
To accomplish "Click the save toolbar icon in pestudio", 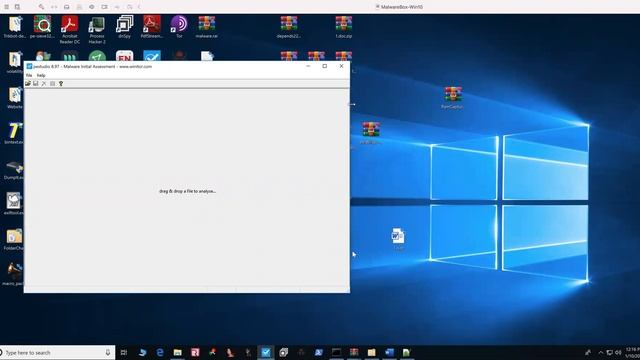I will [x=36, y=84].
